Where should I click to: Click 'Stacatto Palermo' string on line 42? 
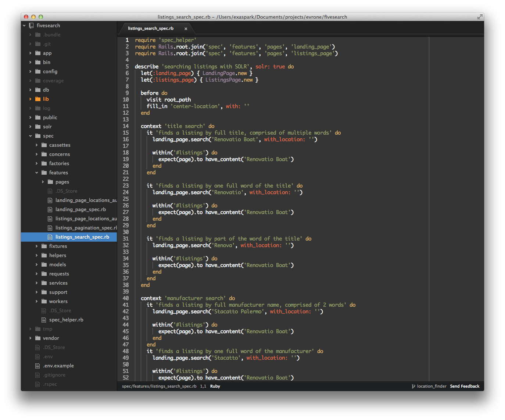[x=238, y=312]
